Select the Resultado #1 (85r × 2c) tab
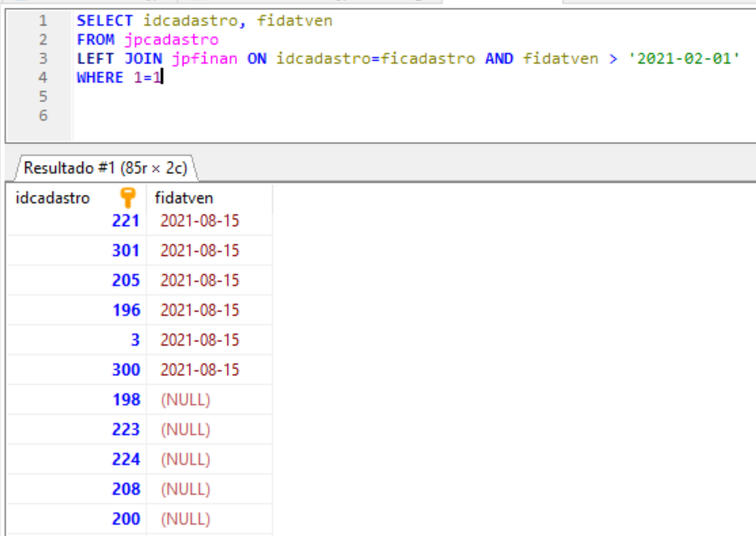 coord(106,168)
